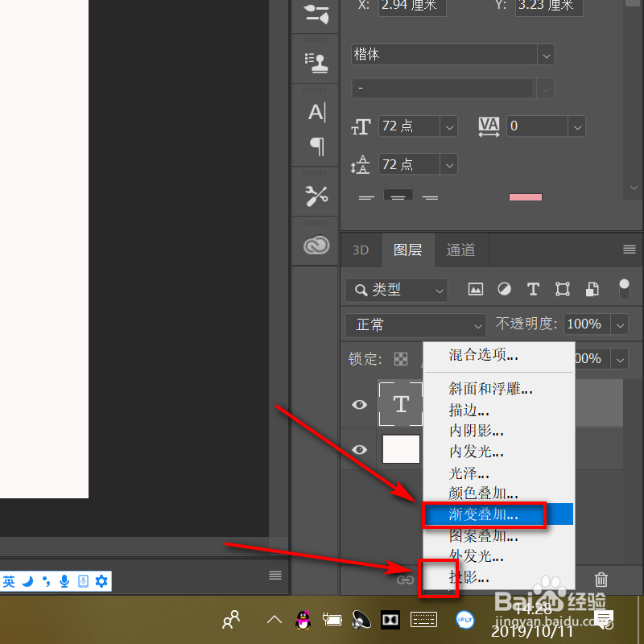Open the Layers panel menu icon
Image resolution: width=644 pixels, height=644 pixels.
(x=630, y=250)
